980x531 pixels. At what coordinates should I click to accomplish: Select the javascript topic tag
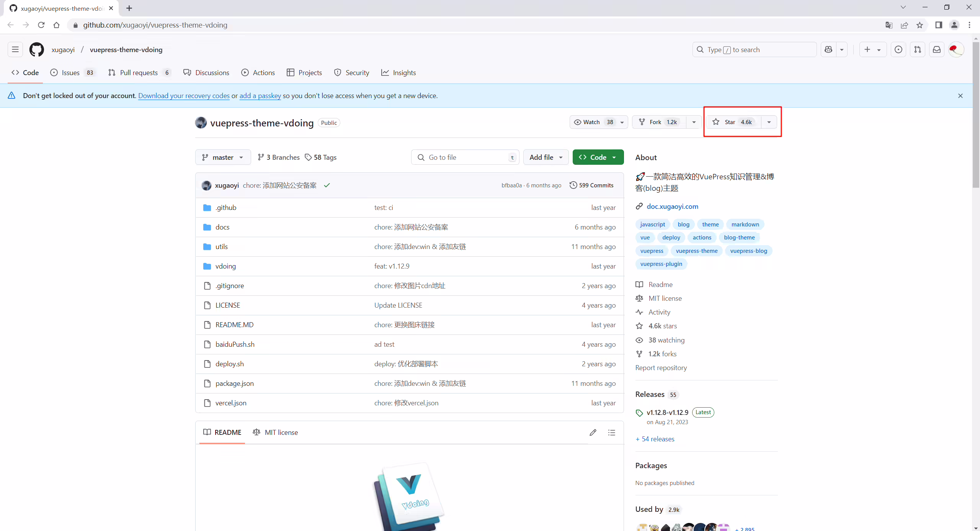652,224
